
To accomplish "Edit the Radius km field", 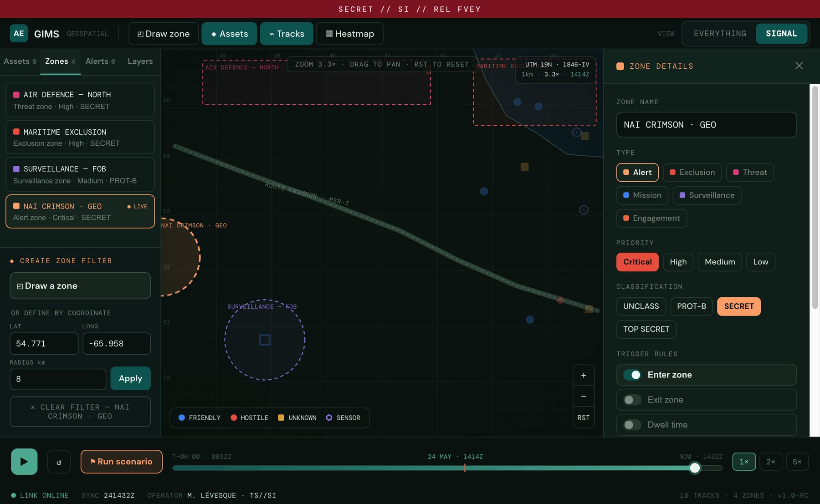I will tap(58, 379).
